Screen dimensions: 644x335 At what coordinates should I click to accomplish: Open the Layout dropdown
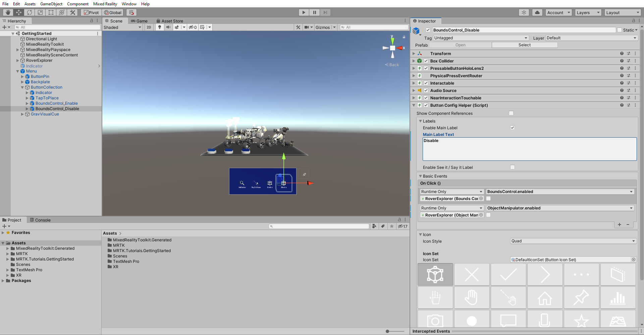pos(623,12)
